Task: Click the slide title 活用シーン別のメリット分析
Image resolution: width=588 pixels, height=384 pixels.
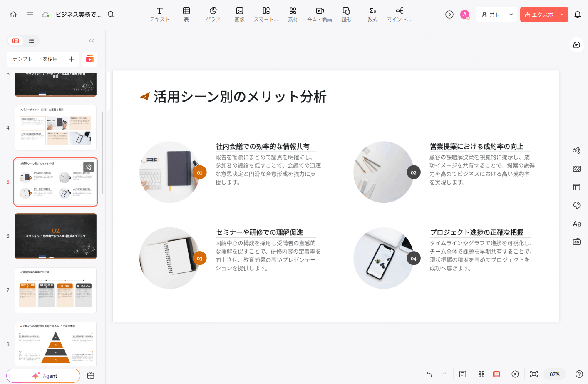Action: tap(240, 97)
